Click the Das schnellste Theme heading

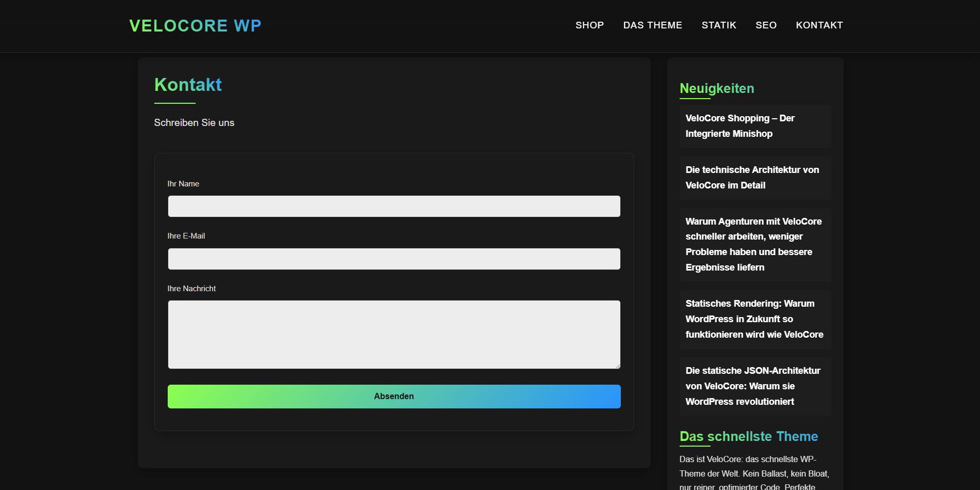(748, 436)
